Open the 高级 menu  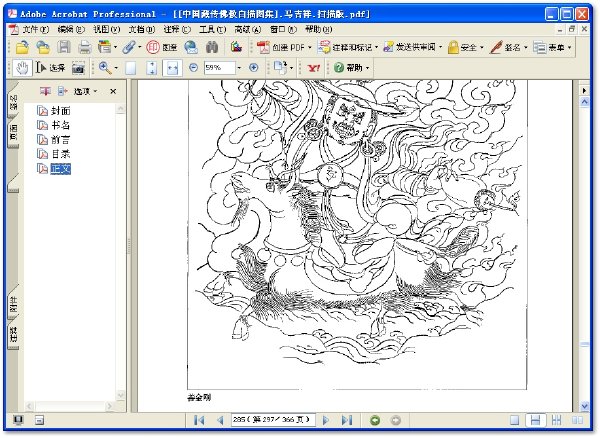(x=248, y=29)
